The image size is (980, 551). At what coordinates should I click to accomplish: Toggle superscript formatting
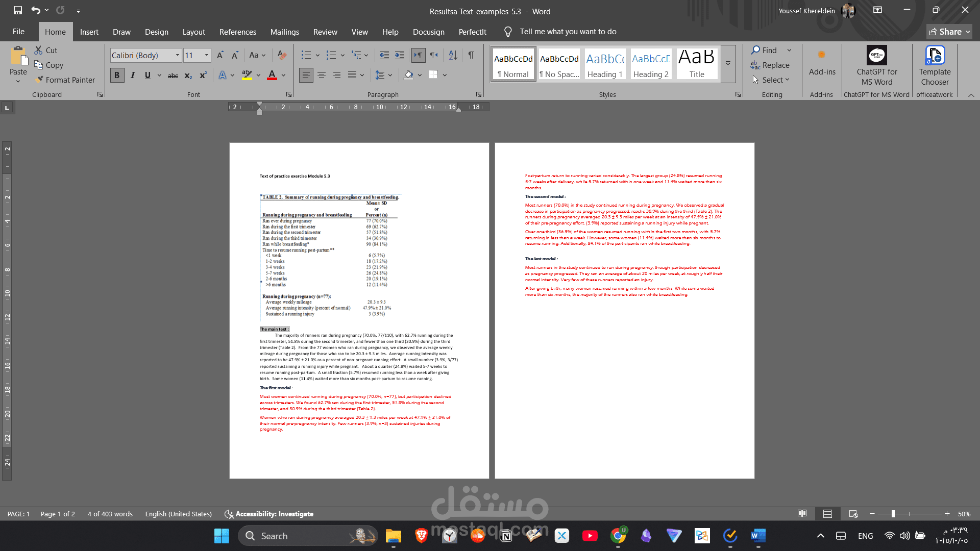[203, 75]
